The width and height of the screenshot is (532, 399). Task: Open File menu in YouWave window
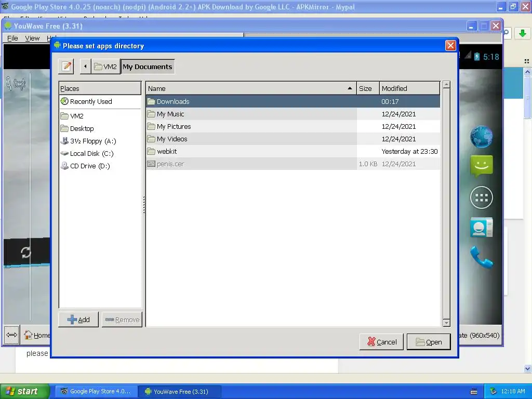coord(12,38)
